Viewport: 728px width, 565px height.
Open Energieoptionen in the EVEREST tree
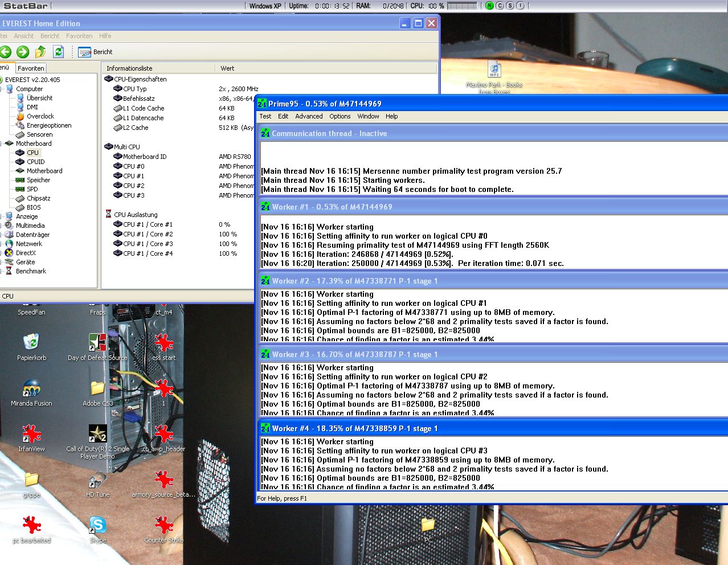tap(49, 125)
